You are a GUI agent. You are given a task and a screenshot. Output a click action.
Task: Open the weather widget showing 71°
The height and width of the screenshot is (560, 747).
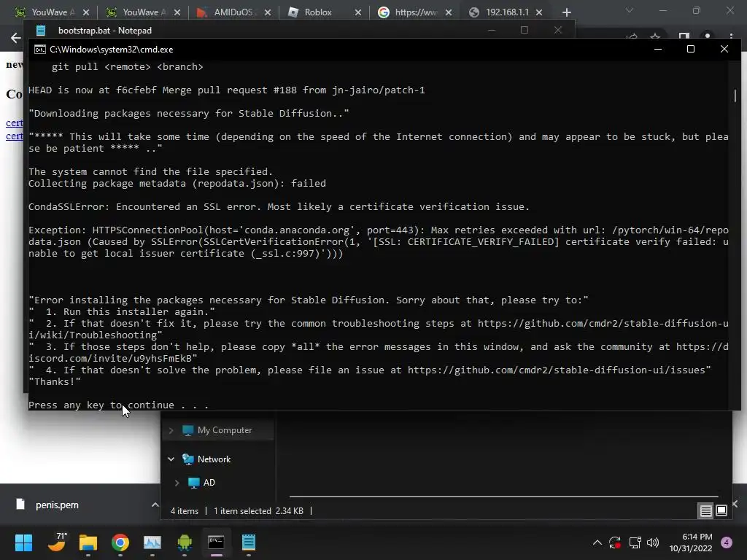[57, 542]
